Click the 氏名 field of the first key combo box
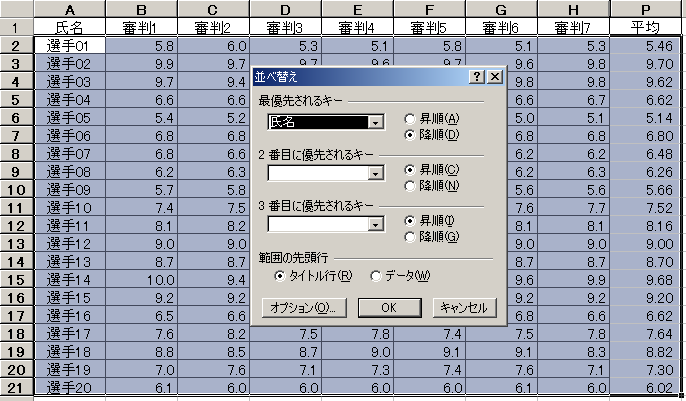The width and height of the screenshot is (686, 401). [x=318, y=122]
